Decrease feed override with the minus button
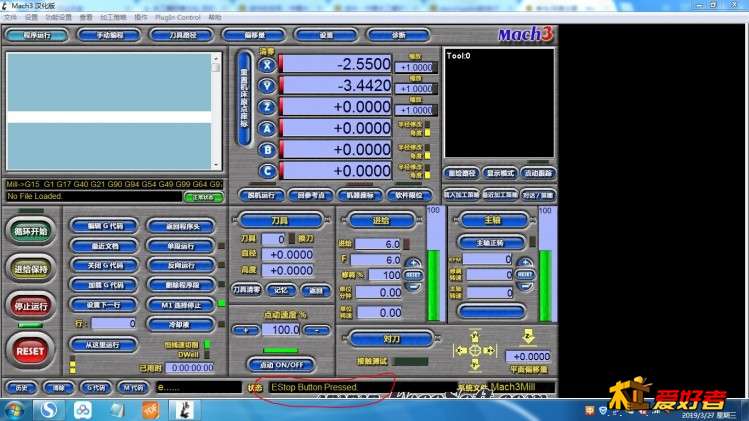749x421 pixels. coord(413,286)
